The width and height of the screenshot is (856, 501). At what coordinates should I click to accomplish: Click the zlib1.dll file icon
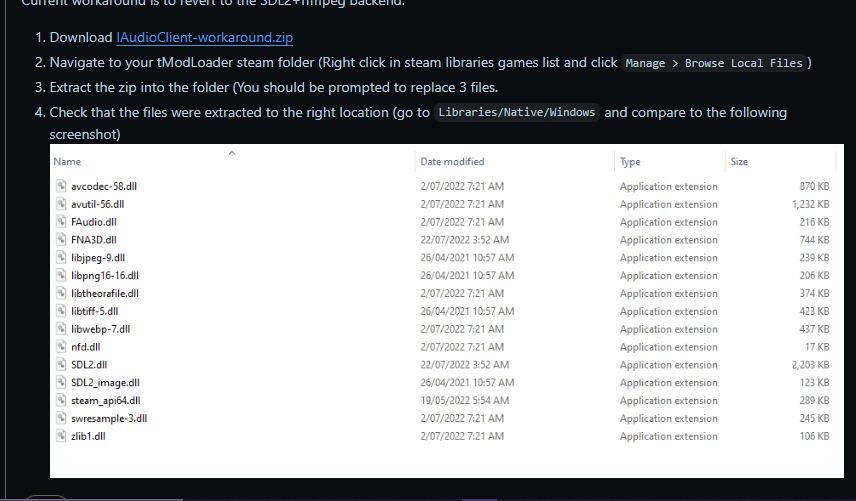click(x=63, y=436)
